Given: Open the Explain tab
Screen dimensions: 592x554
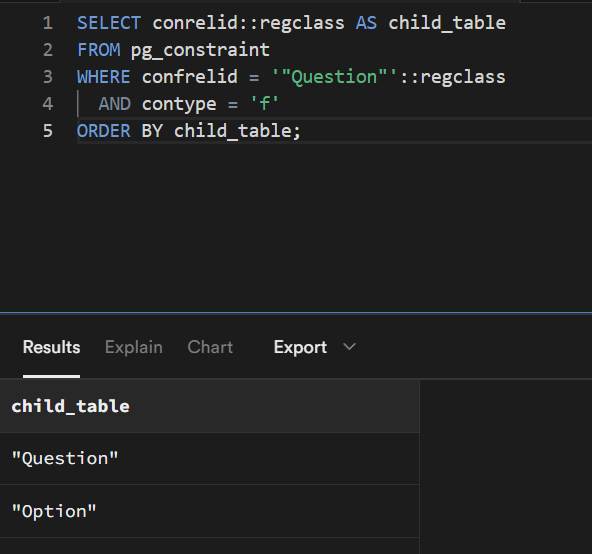Looking at the screenshot, I should (134, 347).
